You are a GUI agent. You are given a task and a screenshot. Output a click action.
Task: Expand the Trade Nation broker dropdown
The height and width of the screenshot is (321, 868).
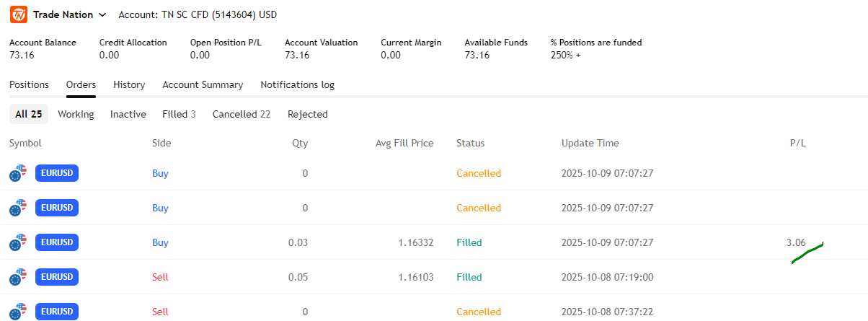click(x=102, y=14)
